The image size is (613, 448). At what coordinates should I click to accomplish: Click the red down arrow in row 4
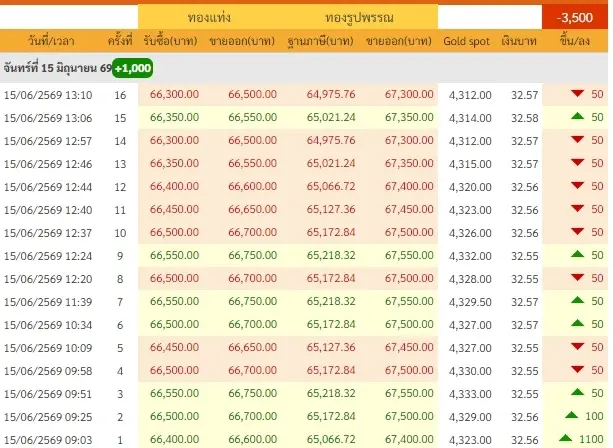click(x=577, y=370)
